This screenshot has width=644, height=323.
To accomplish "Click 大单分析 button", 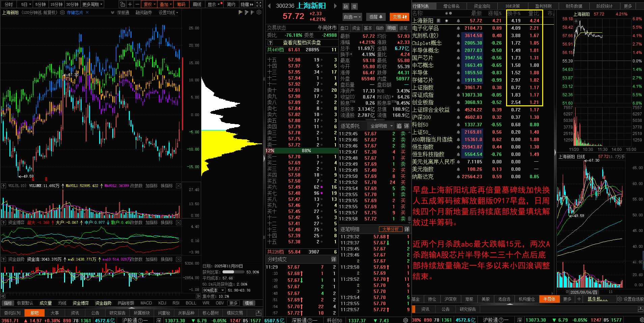I will pyautogui.click(x=390, y=229).
